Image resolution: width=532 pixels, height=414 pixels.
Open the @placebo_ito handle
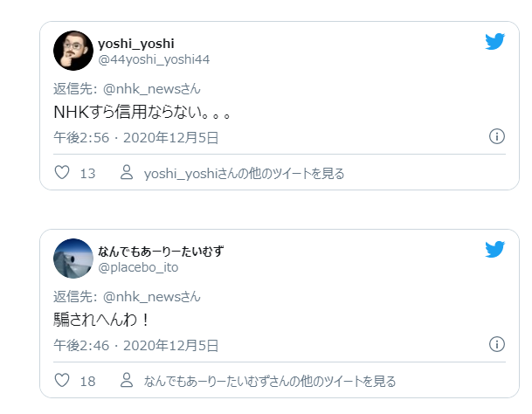pyautogui.click(x=138, y=267)
